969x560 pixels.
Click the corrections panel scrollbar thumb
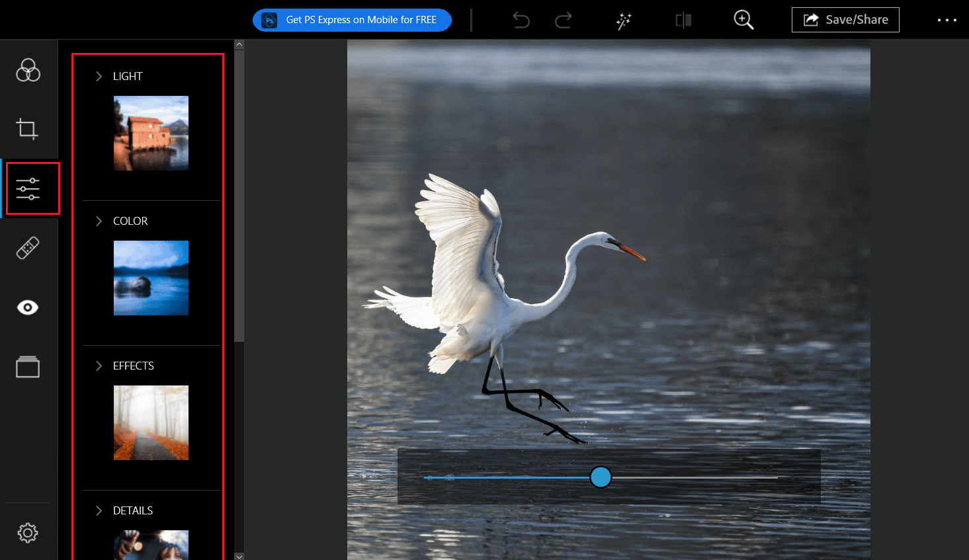point(239,196)
